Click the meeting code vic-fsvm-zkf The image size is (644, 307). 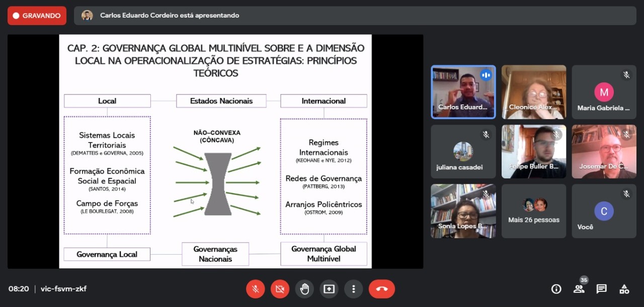63,289
